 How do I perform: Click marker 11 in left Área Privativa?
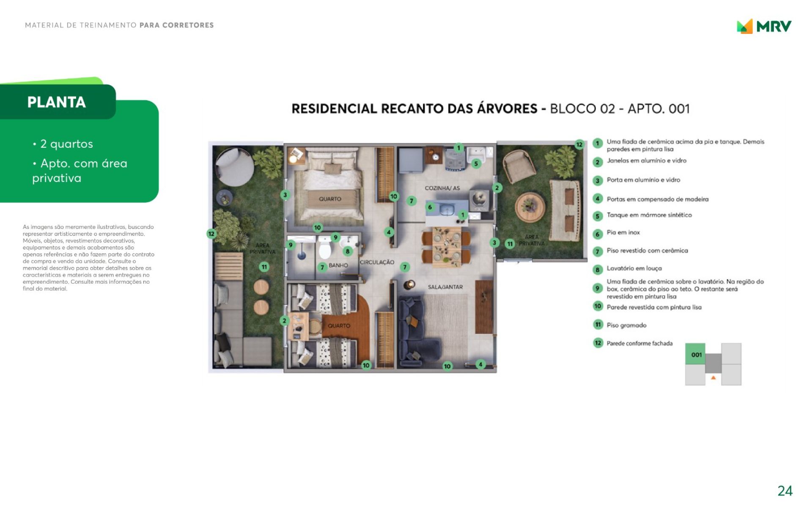(x=264, y=267)
